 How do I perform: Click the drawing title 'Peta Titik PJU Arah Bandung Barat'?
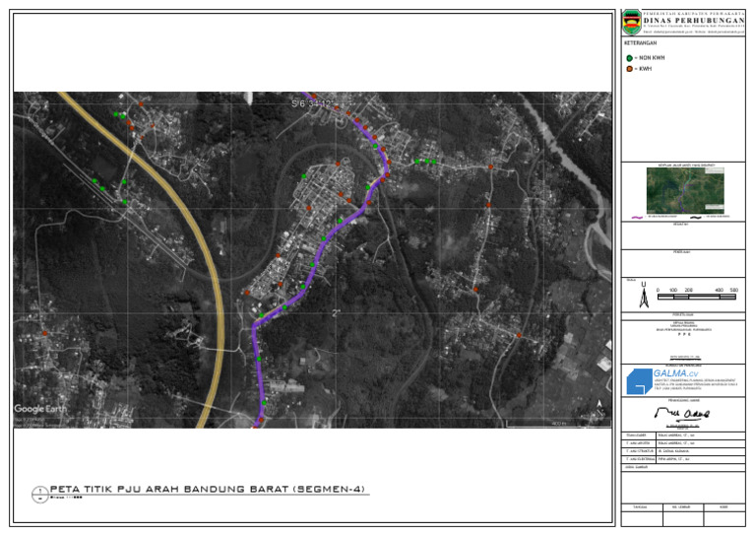click(209, 488)
